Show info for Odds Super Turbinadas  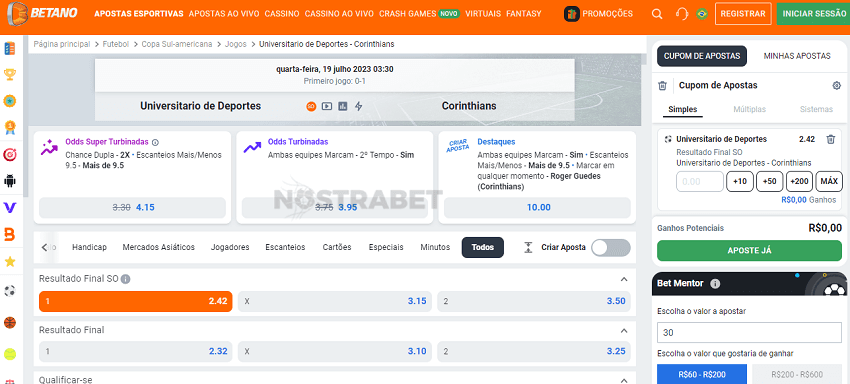155,142
